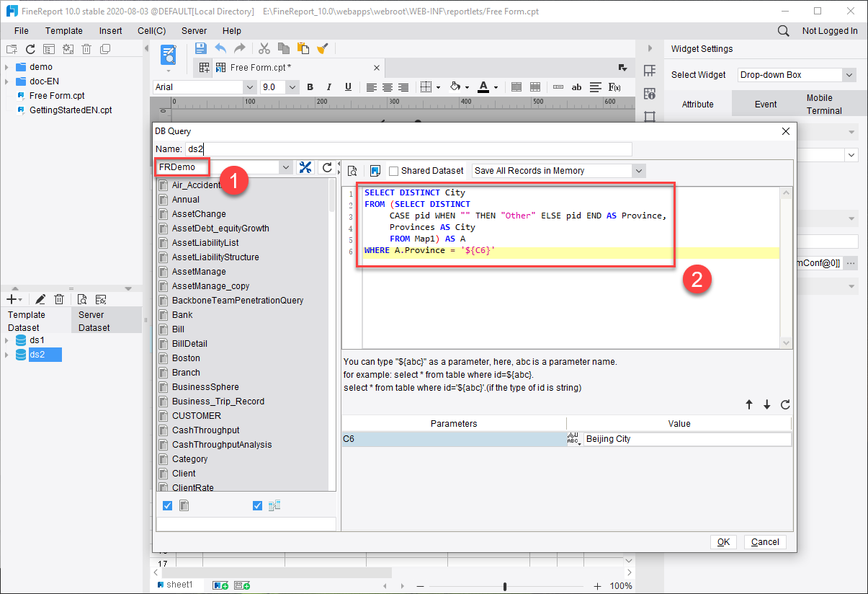Click the Insert Formula F(x) icon
Image resolution: width=868 pixels, height=594 pixels.
(x=614, y=87)
